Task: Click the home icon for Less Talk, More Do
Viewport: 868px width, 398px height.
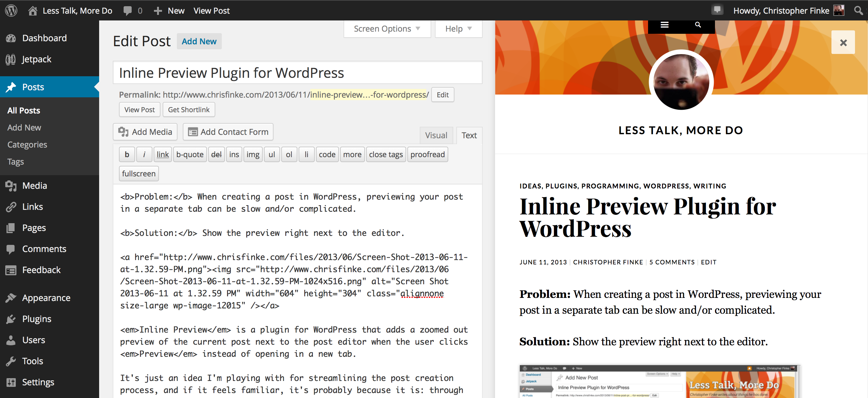Action: coord(33,11)
